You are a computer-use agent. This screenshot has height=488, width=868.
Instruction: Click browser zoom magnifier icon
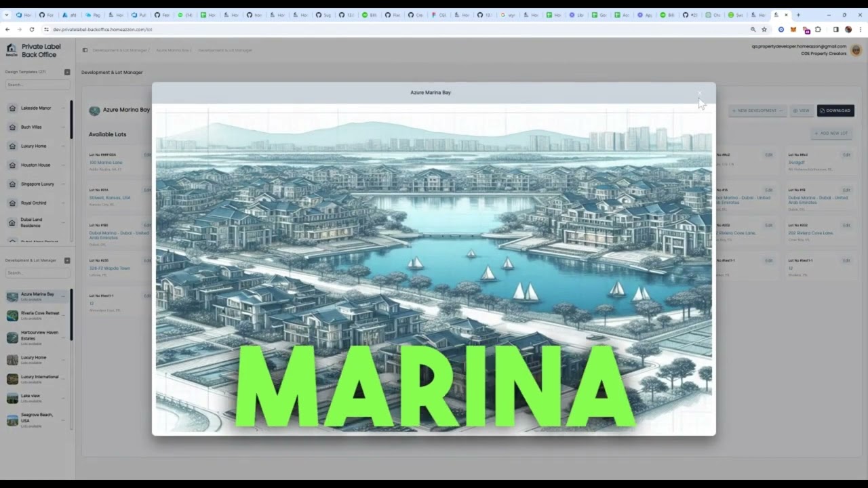[753, 29]
